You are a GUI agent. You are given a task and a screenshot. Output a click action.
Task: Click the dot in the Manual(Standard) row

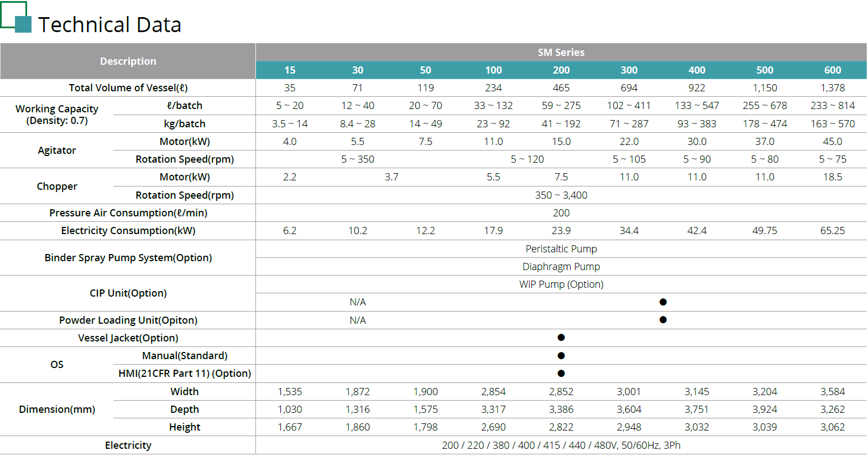tap(561, 356)
